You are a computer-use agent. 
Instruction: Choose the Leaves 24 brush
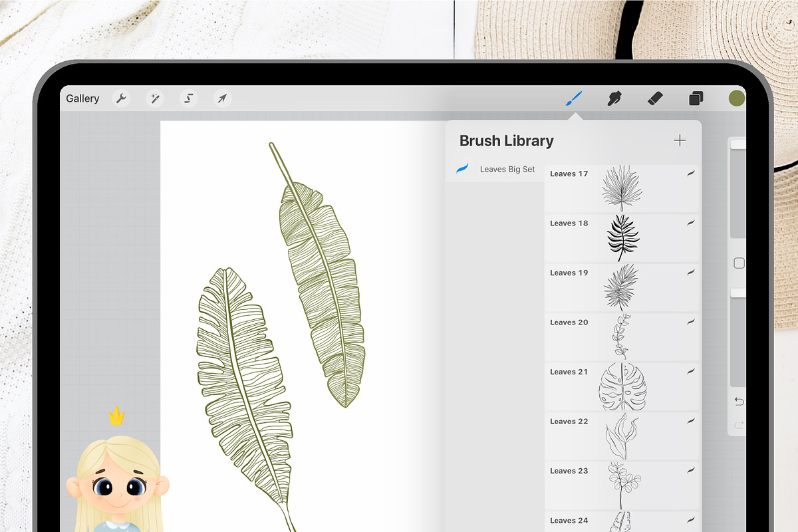click(x=622, y=522)
